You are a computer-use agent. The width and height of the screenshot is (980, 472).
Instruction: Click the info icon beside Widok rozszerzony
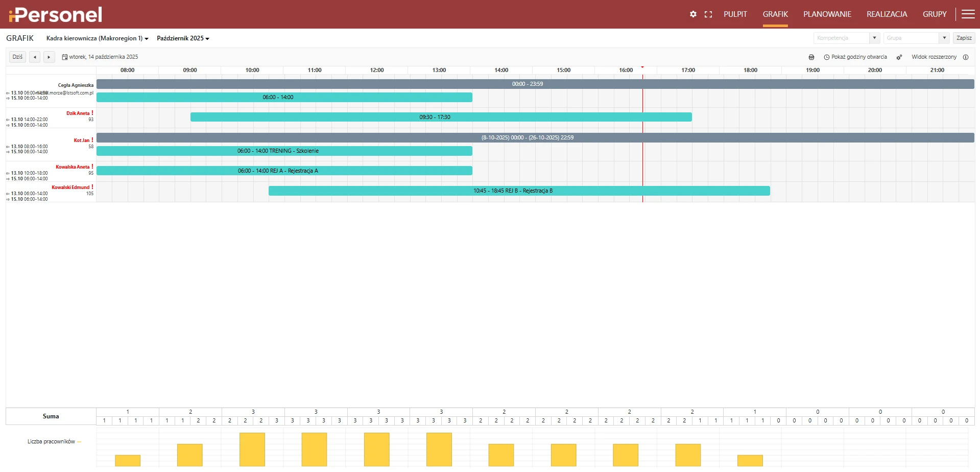coord(966,57)
